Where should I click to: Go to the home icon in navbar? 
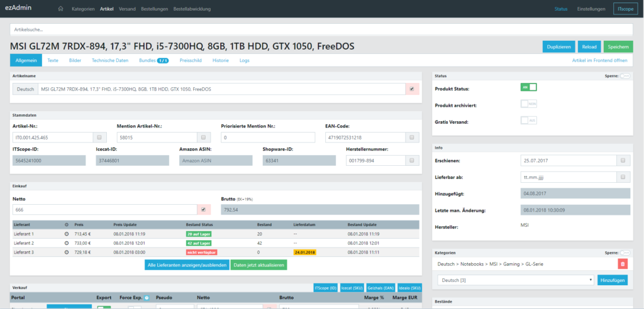(61, 9)
